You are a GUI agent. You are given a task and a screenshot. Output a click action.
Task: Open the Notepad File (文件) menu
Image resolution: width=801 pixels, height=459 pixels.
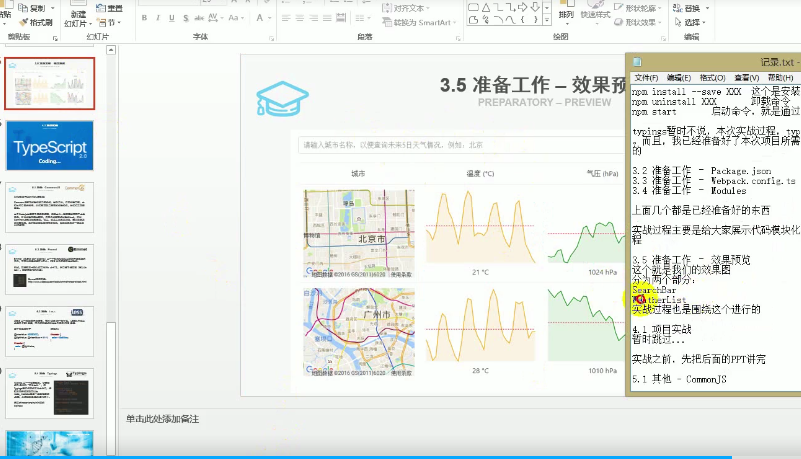click(x=646, y=78)
